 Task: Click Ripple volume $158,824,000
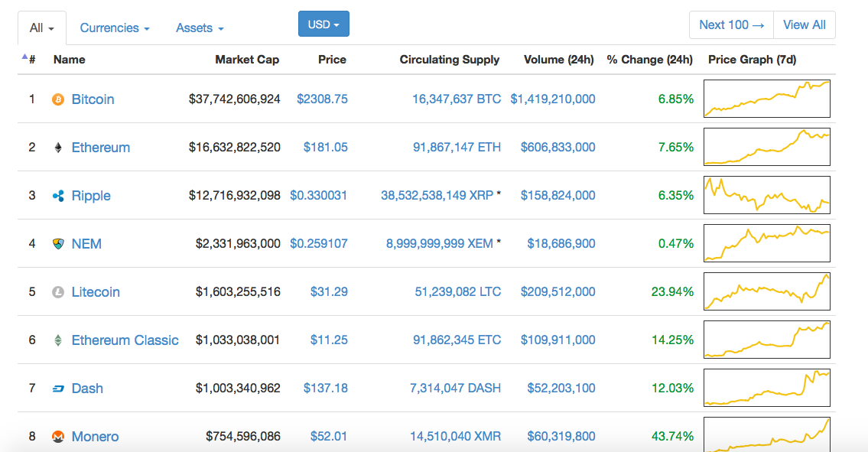point(558,196)
